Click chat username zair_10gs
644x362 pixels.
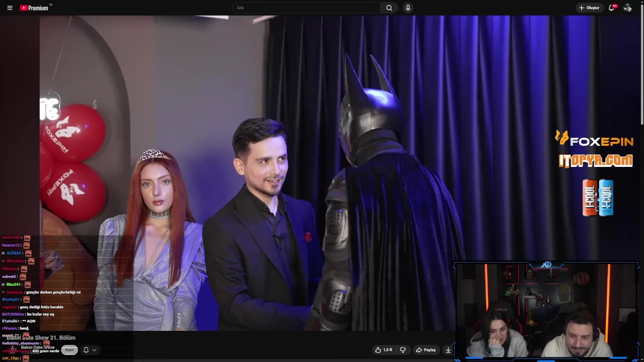click(x=11, y=358)
